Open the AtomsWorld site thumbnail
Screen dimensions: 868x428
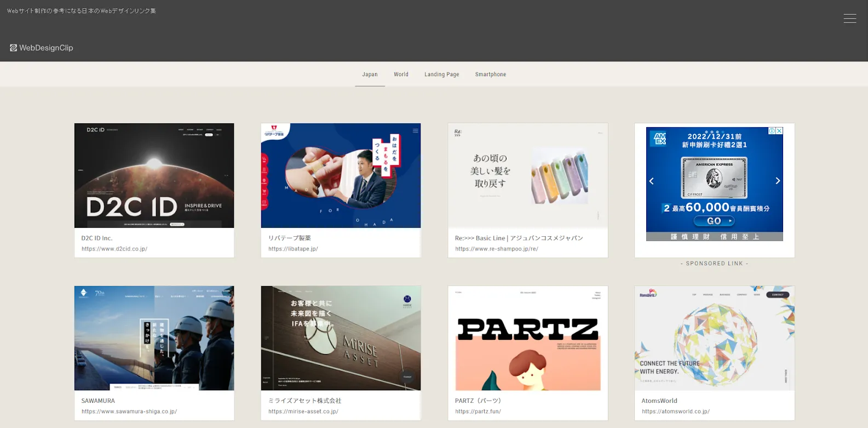tap(714, 338)
